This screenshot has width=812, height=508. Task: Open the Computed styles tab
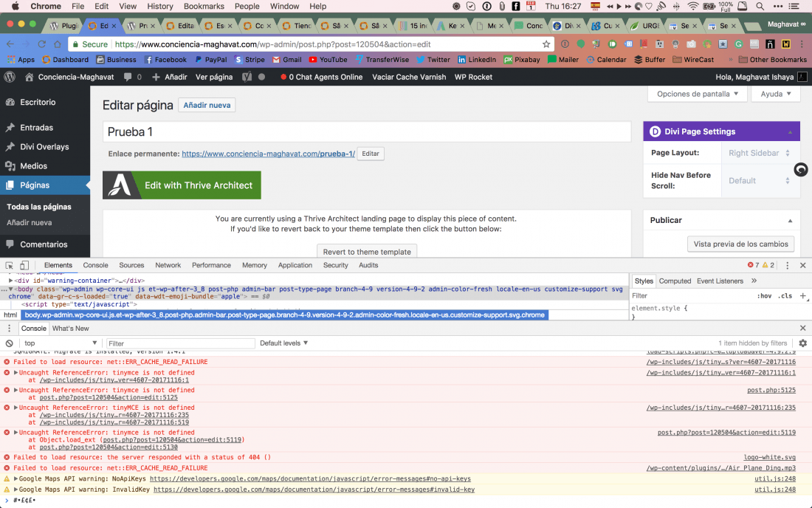(x=675, y=281)
